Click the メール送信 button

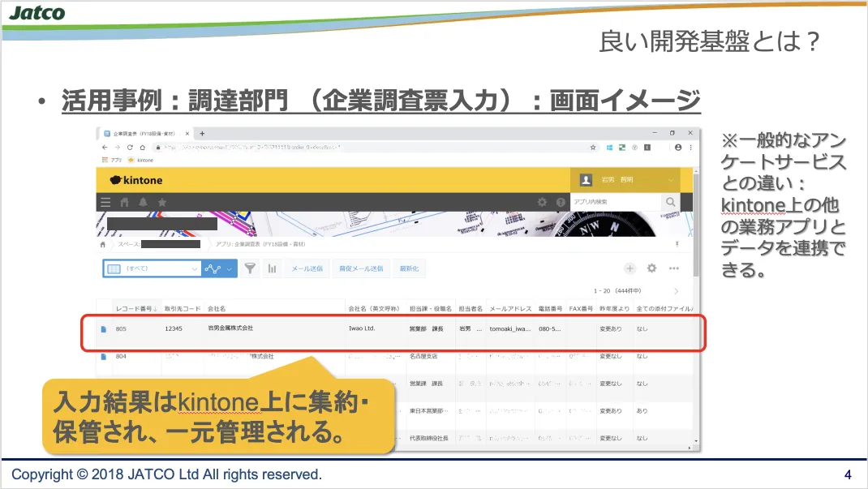coord(307,268)
